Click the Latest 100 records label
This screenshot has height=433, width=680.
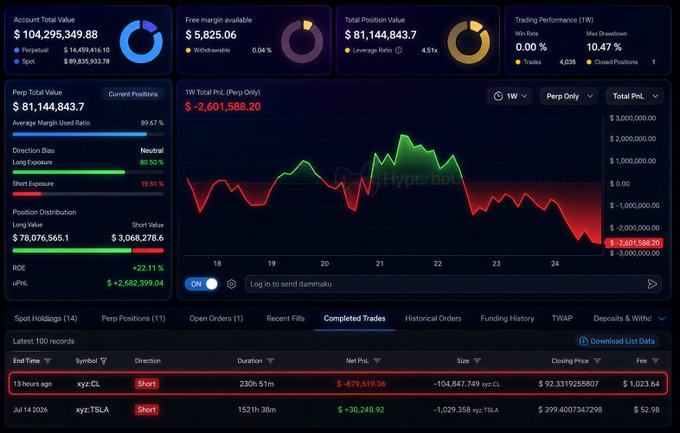43,341
